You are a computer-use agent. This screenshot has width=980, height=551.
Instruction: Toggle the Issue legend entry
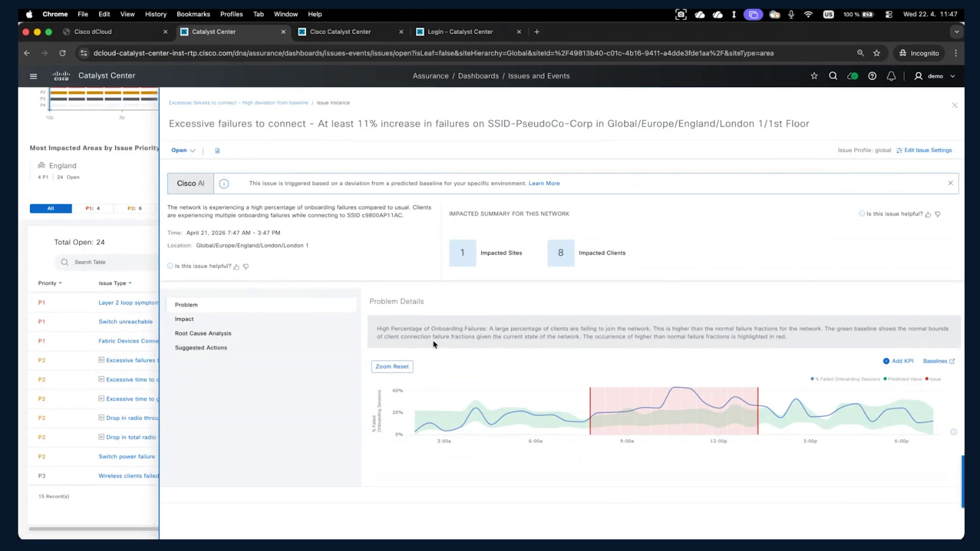tap(933, 379)
